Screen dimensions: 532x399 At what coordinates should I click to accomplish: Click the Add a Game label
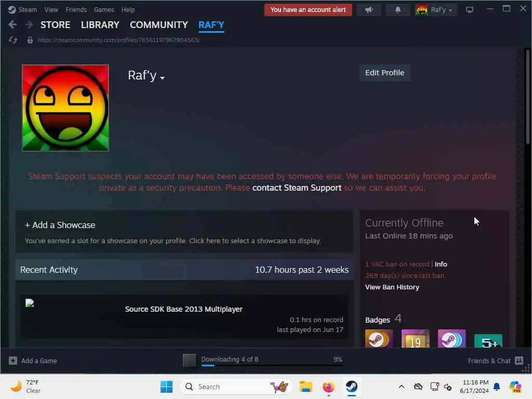point(39,361)
